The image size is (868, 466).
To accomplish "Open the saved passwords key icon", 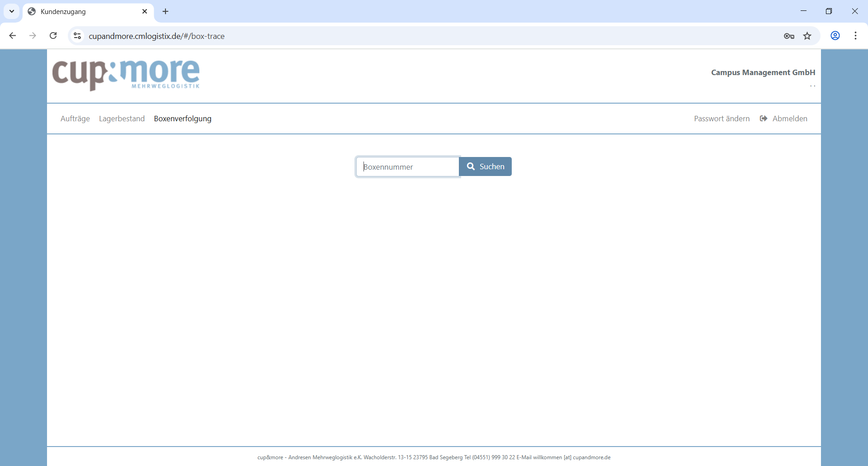I will tap(789, 36).
